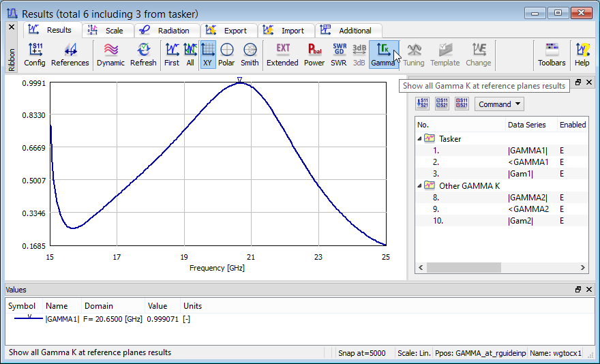Toggle Smith chart display mode
Screen dimensions: 600x364
click(250, 55)
